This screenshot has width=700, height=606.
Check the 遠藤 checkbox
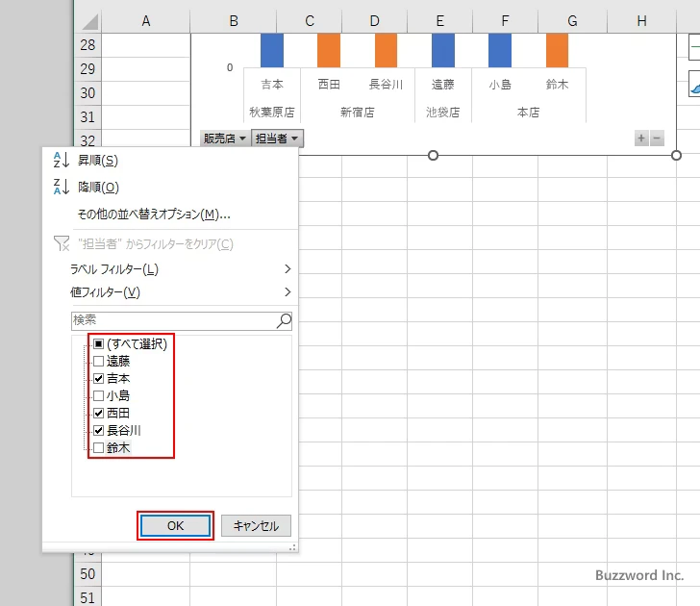[x=99, y=362]
